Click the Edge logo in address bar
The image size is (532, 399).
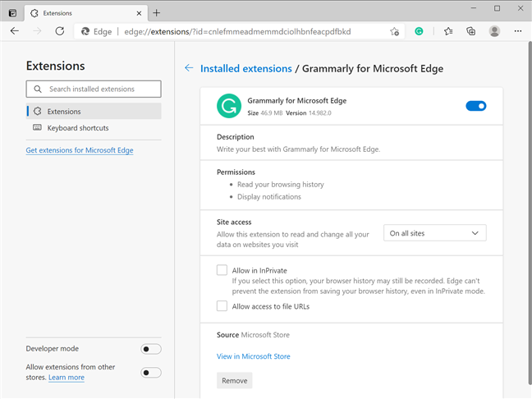tap(85, 31)
